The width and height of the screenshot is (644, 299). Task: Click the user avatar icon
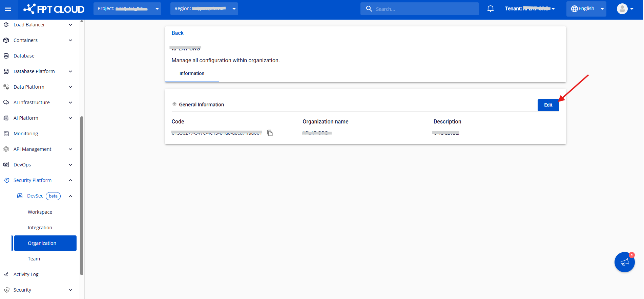click(622, 9)
